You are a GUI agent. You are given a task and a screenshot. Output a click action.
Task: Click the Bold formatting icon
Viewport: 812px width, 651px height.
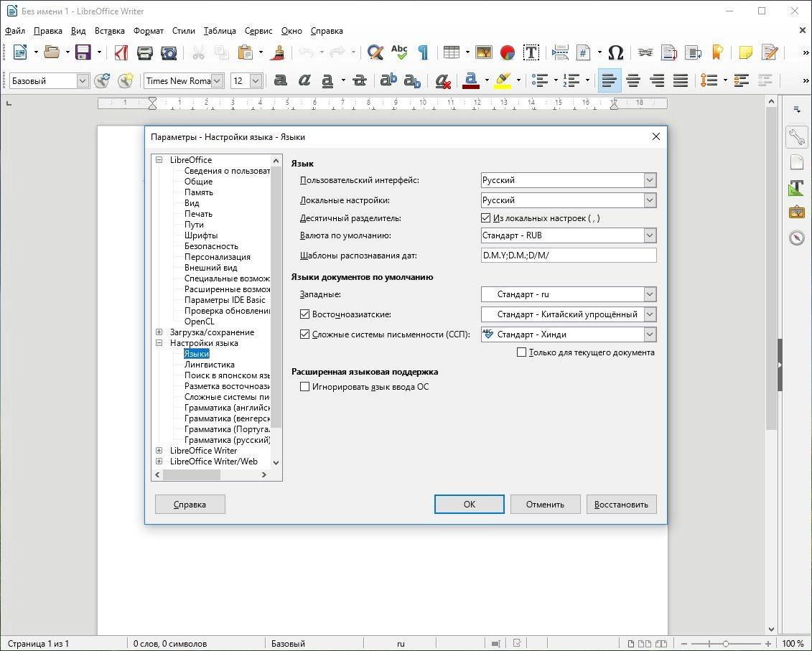pyautogui.click(x=280, y=80)
